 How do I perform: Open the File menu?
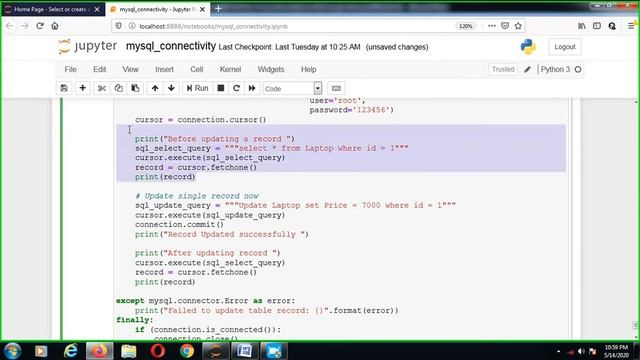(70, 69)
